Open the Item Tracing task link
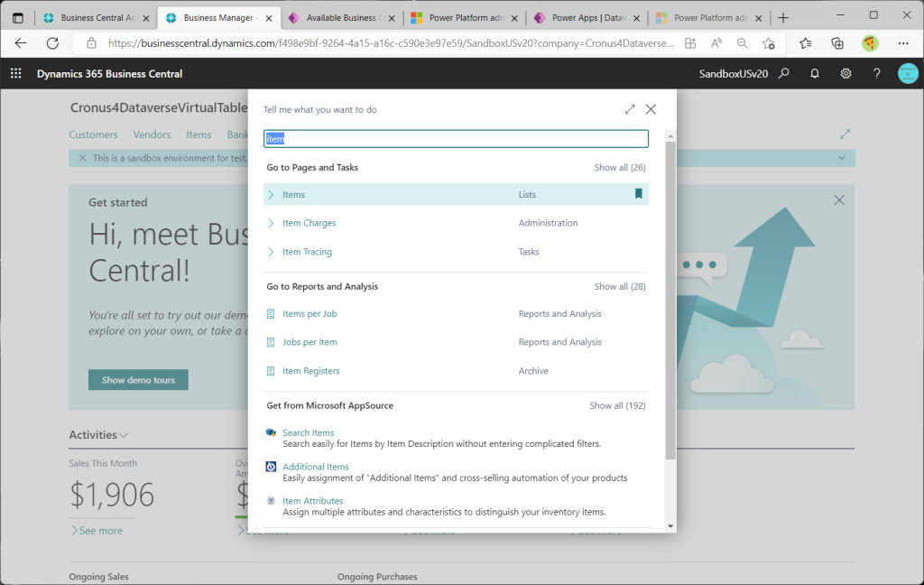The width and height of the screenshot is (924, 585). [307, 252]
